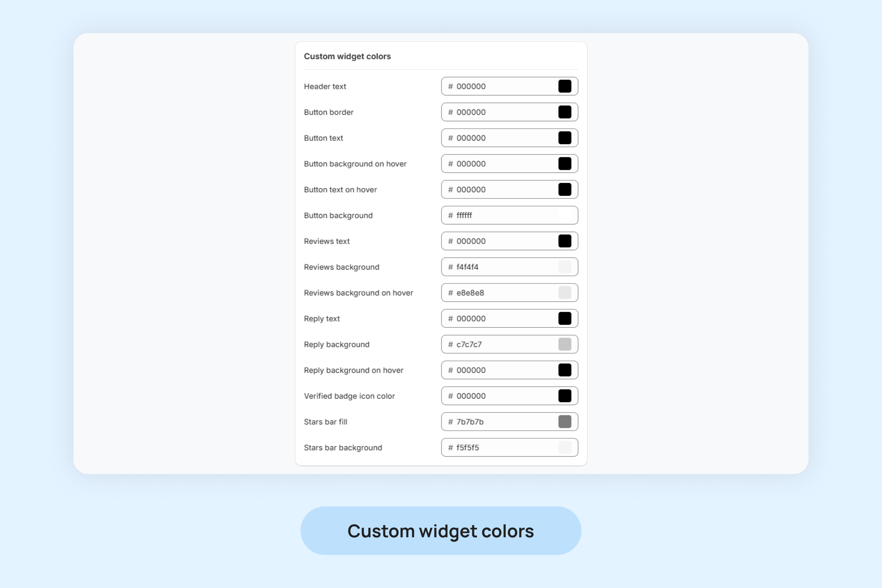Click the Verified badge icon color swatch
The height and width of the screenshot is (588, 882).
564,396
